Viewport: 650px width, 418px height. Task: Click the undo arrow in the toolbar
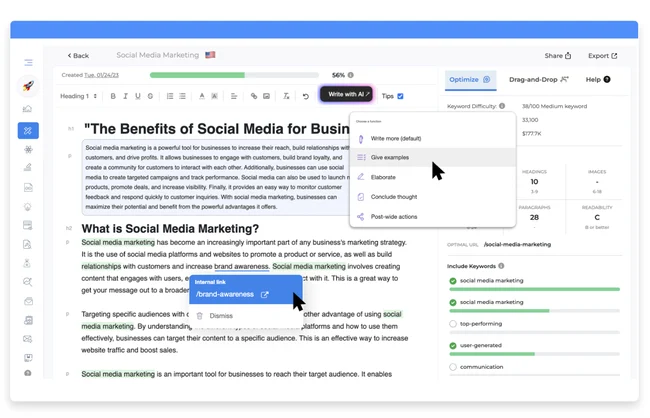coord(305,97)
